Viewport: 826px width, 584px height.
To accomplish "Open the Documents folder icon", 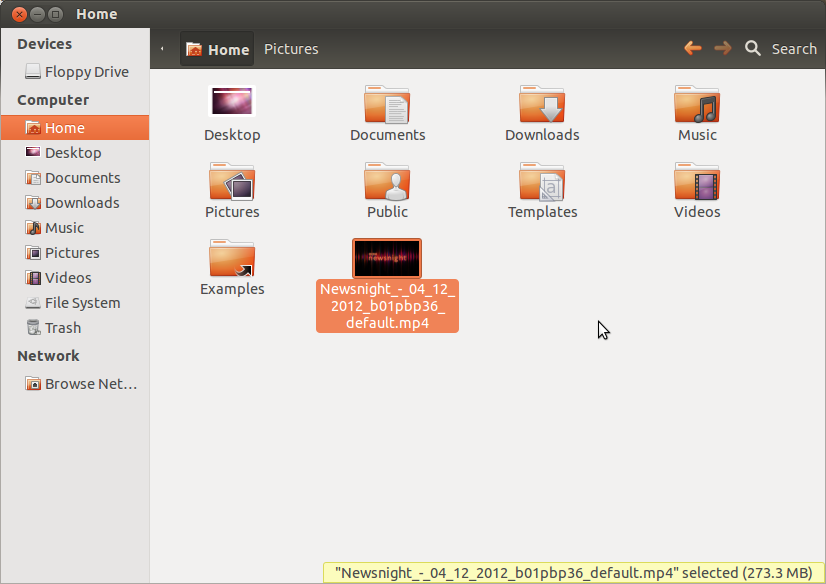I will click(x=387, y=104).
